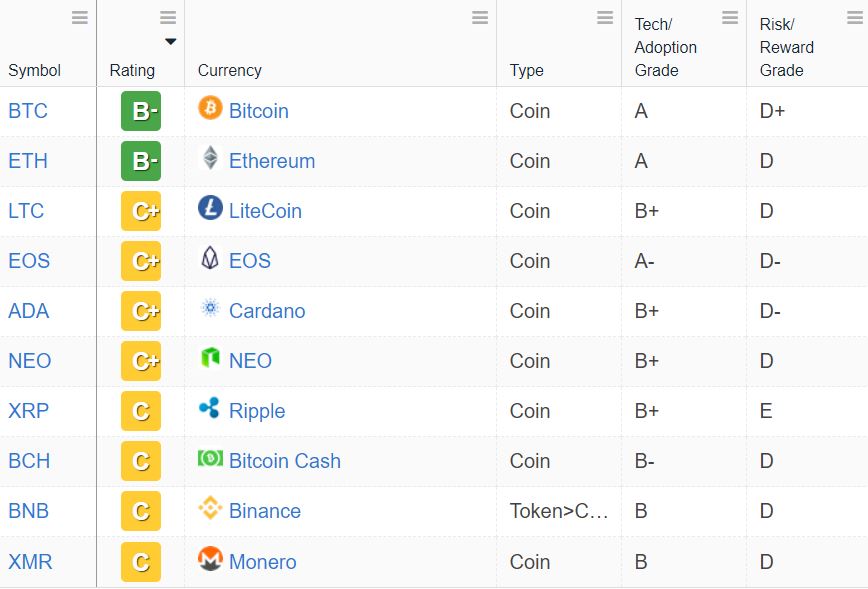The height and width of the screenshot is (589, 868).
Task: Open the Symbol column menu
Action: 80,18
